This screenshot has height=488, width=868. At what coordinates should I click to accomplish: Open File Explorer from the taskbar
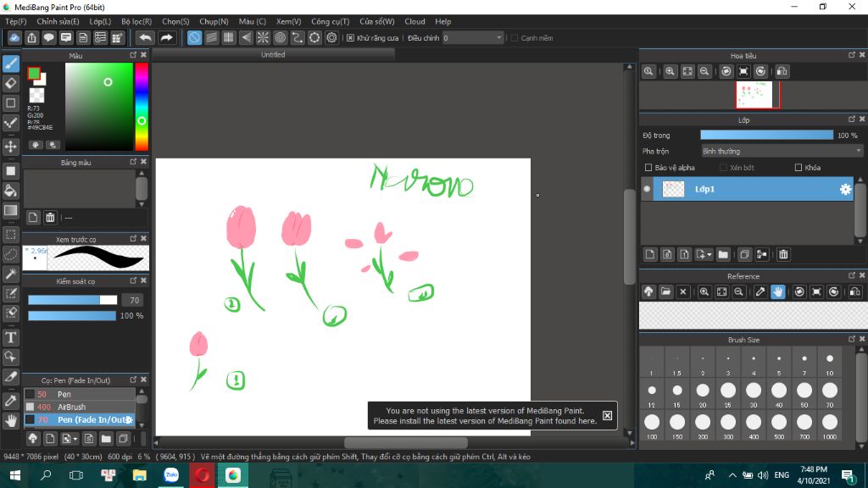coord(140,475)
